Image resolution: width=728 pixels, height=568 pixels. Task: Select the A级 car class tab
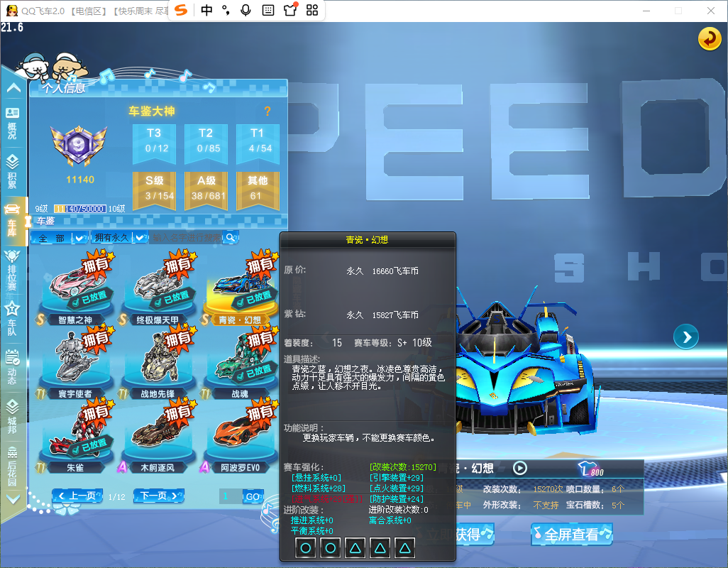tap(206, 190)
